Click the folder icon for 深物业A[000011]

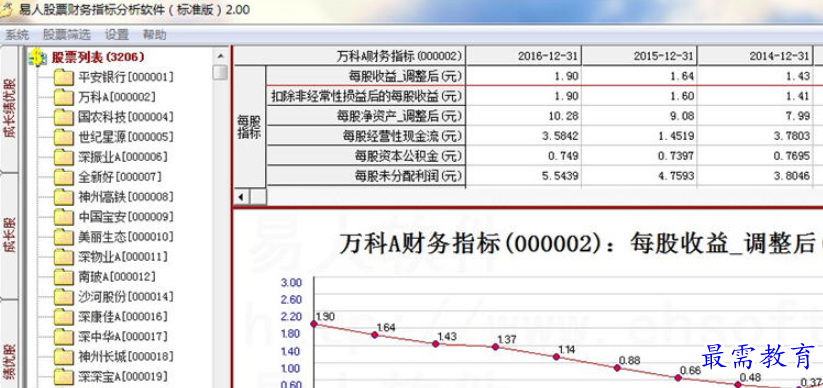[x=64, y=257]
